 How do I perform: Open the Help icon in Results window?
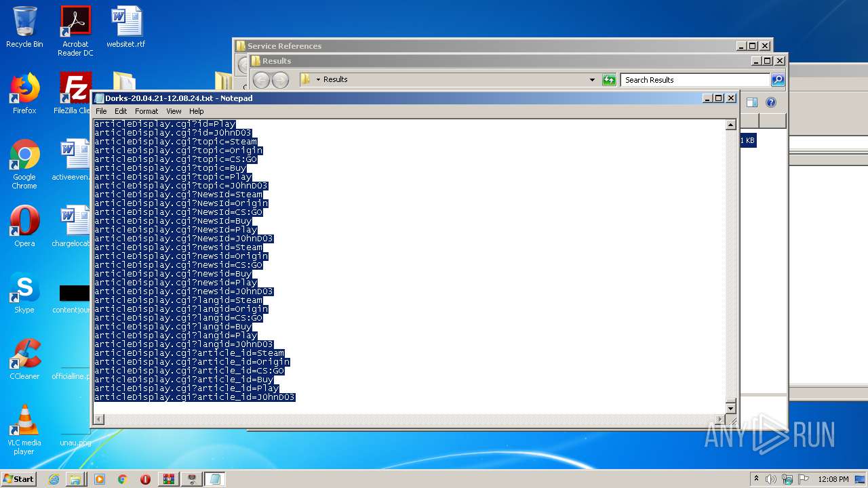tap(770, 102)
